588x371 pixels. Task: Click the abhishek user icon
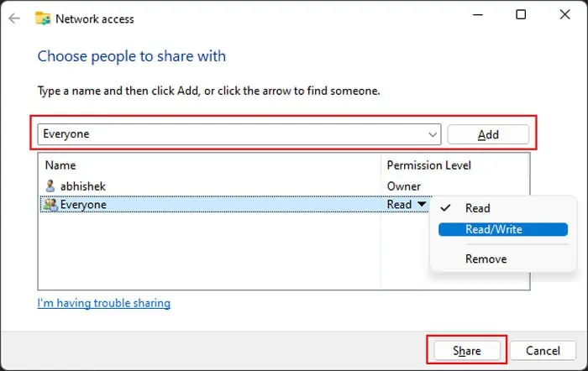[x=50, y=186]
